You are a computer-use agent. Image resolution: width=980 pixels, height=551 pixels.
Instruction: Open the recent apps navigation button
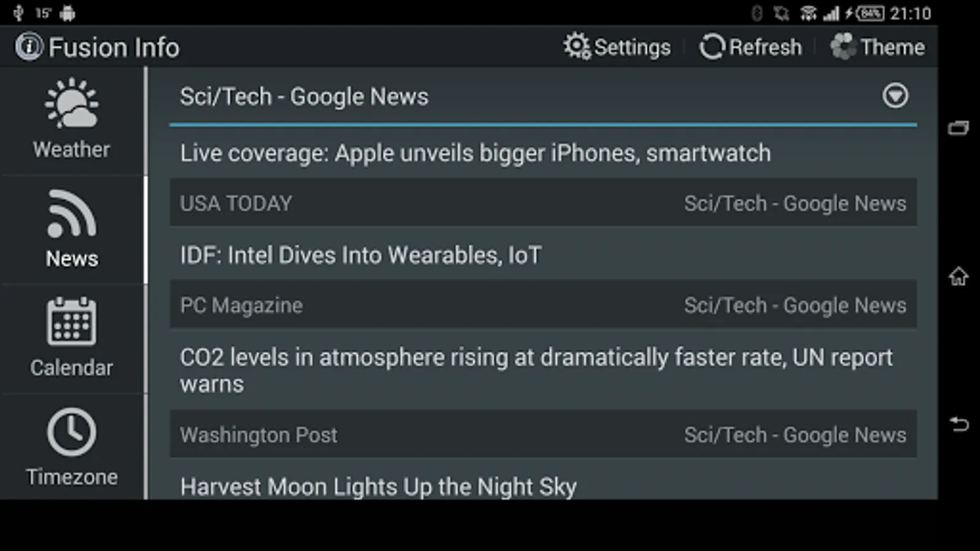(x=959, y=127)
